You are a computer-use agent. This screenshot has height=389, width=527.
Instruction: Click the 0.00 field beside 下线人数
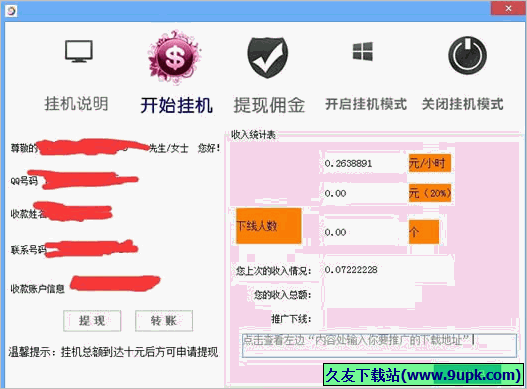click(364, 232)
